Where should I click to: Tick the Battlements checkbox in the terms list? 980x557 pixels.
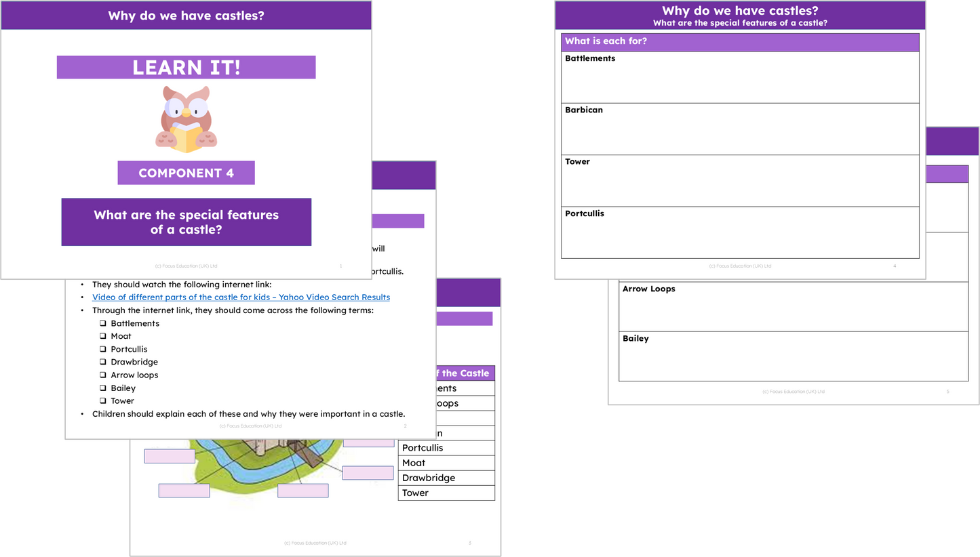103,324
